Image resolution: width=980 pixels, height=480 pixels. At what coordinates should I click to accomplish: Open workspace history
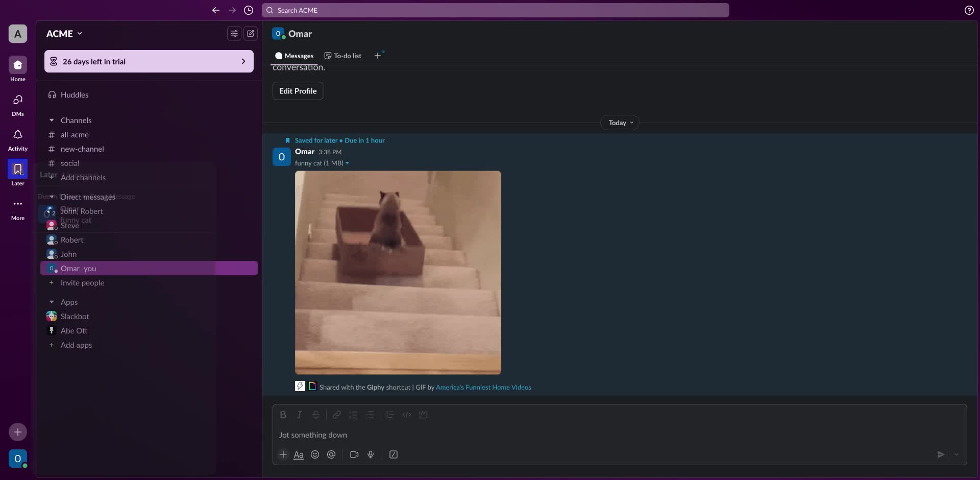(249, 10)
